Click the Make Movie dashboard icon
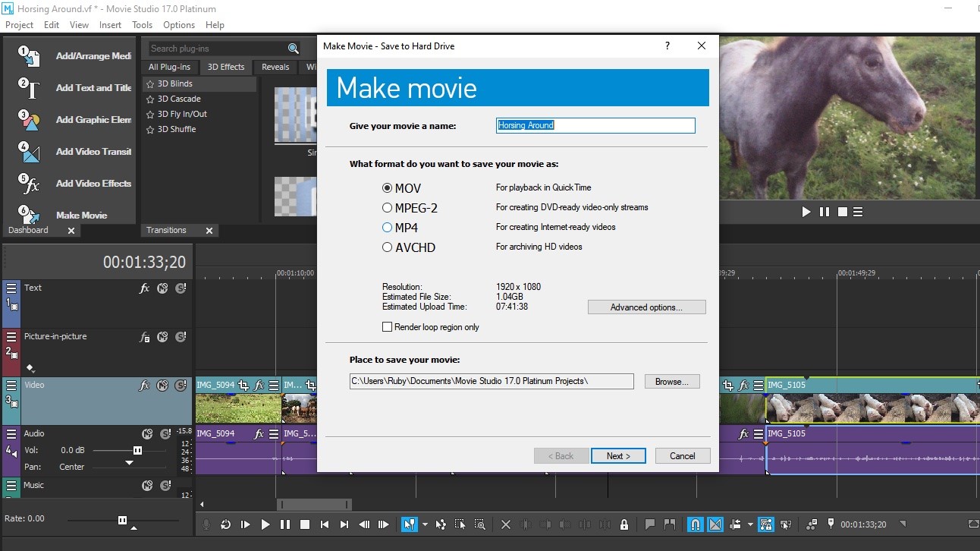 tap(29, 215)
